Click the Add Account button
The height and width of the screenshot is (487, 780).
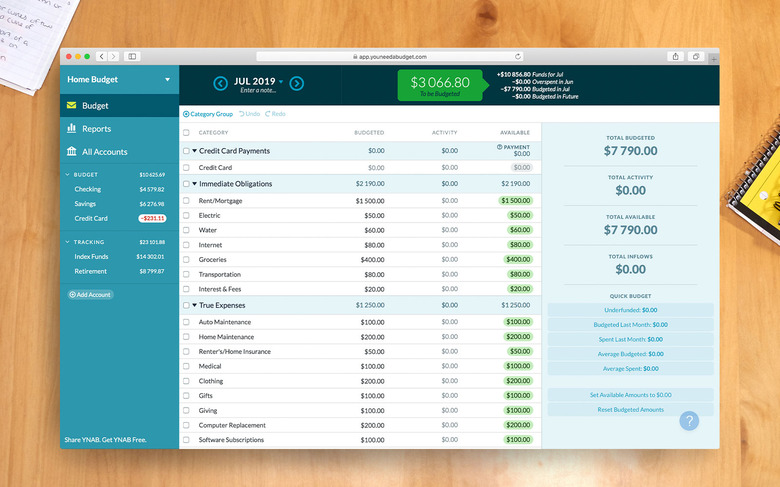(x=90, y=295)
